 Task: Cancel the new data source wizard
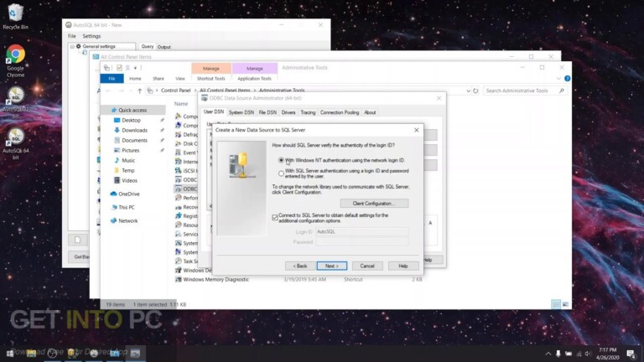(367, 266)
